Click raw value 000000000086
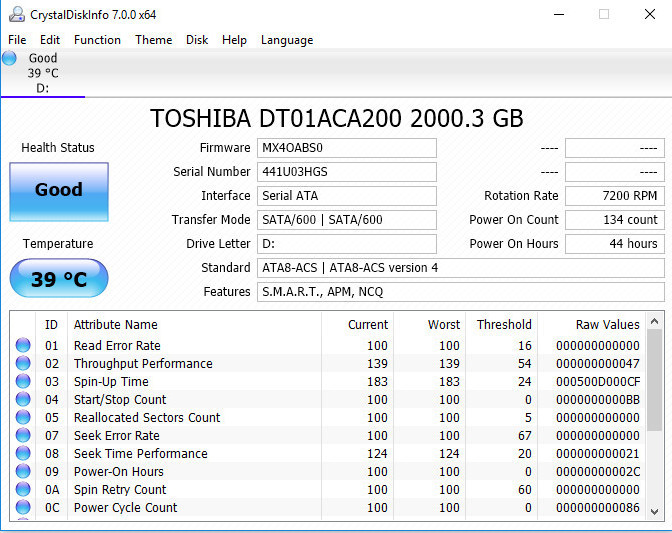The width and height of the screenshot is (672, 533). coord(598,507)
